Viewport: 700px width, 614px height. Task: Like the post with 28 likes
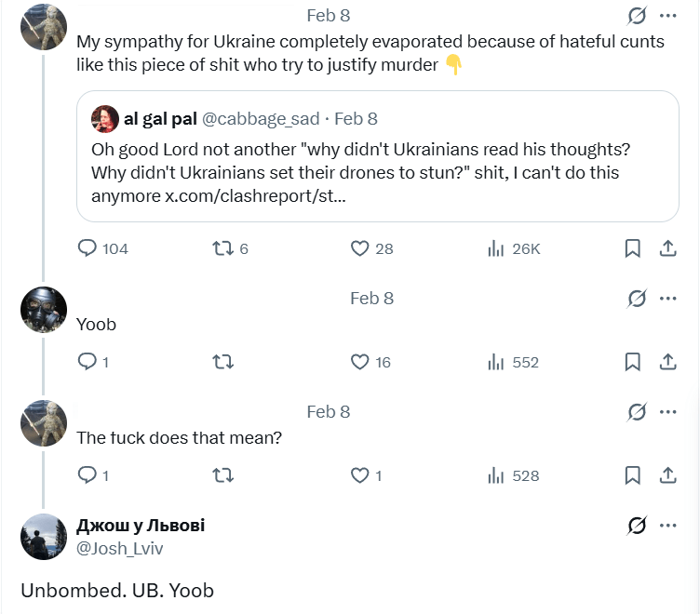(360, 248)
